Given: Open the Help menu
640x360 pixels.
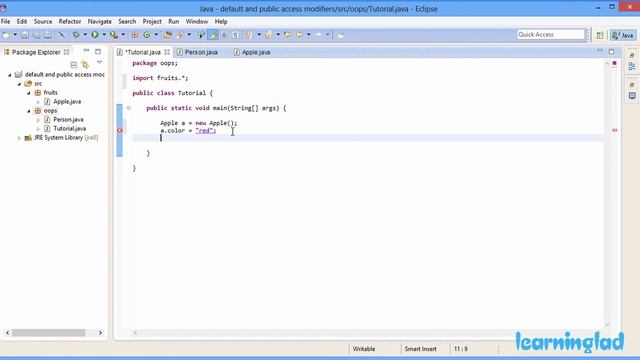Looking at the screenshot, I should coord(221,22).
